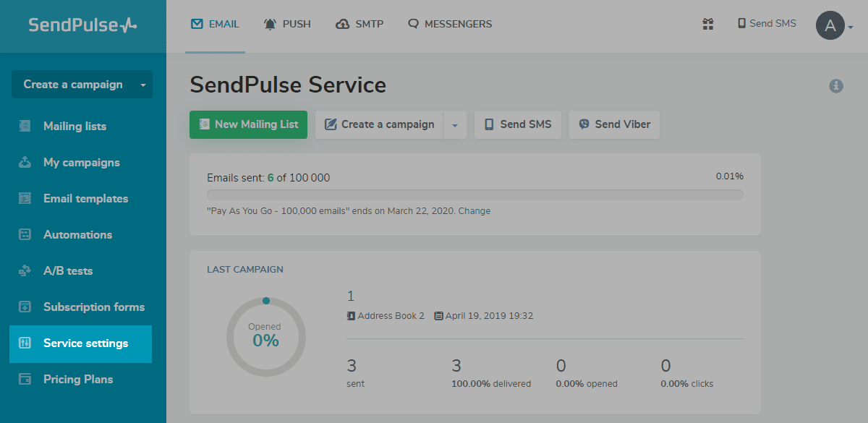This screenshot has height=423, width=868.
Task: Switch to the SMTP tab
Action: coord(359,24)
